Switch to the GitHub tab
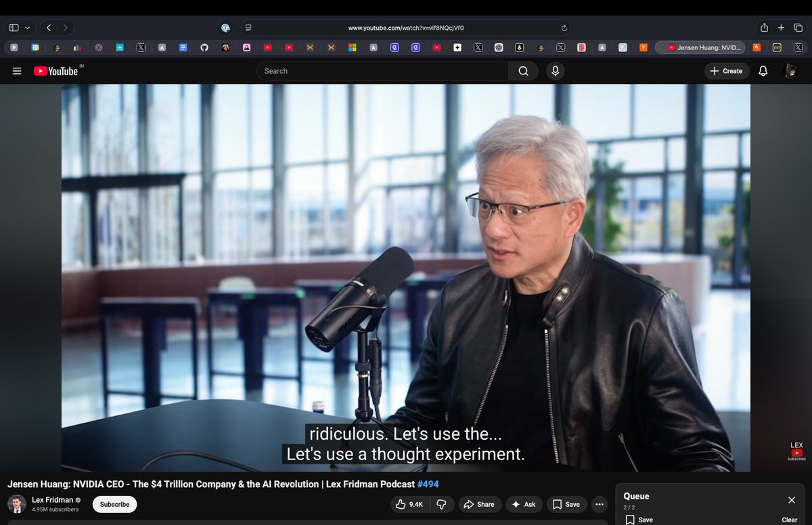 click(204, 47)
